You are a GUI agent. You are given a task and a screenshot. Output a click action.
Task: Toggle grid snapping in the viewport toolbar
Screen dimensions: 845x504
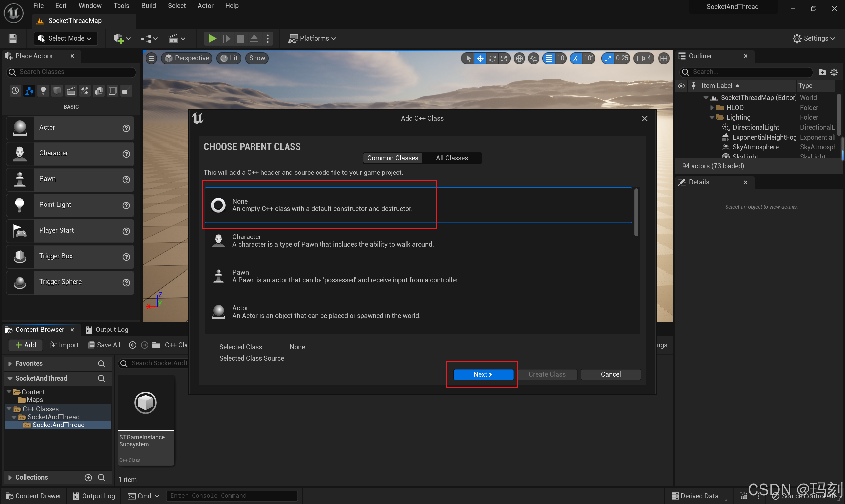548,58
